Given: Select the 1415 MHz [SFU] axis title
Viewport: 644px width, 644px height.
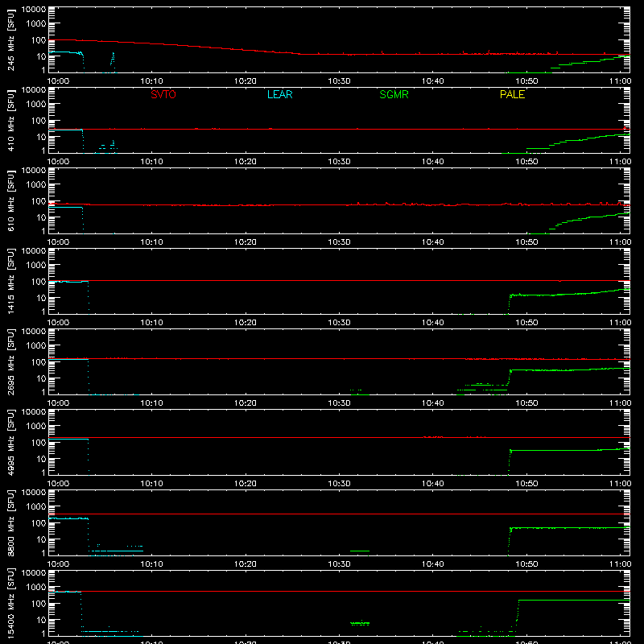Looking at the screenshot, I should [x=11, y=281].
